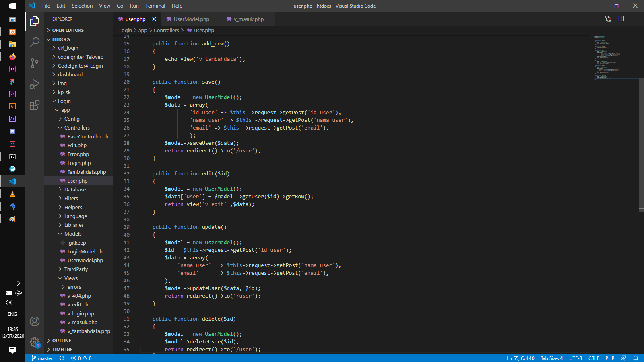Click the Login breadcrumb
644x362 pixels.
tap(126, 30)
